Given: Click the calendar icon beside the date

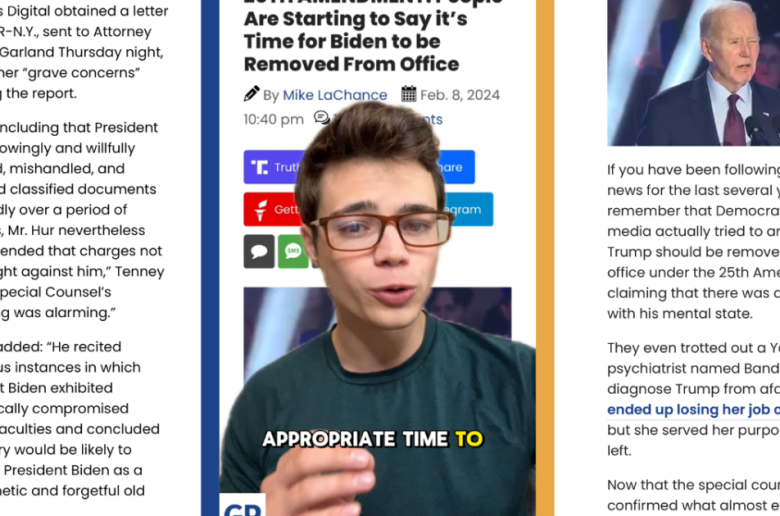Looking at the screenshot, I should click(x=409, y=94).
